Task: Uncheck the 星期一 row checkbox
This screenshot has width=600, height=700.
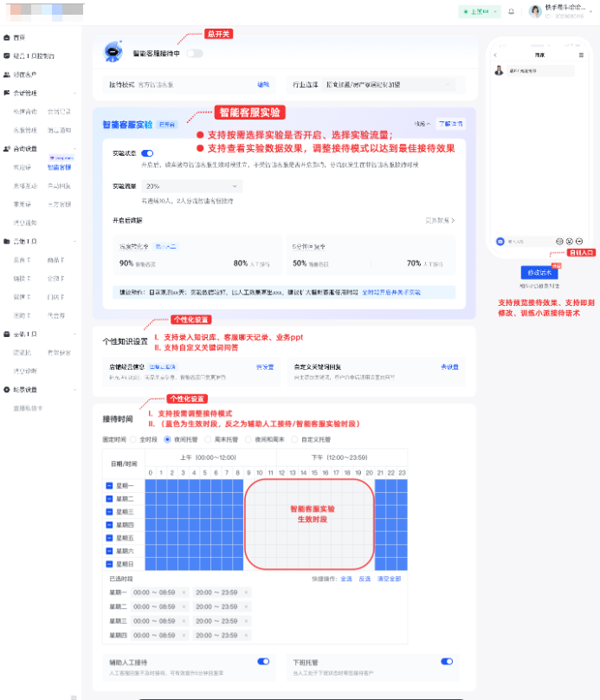Action: 108,486
